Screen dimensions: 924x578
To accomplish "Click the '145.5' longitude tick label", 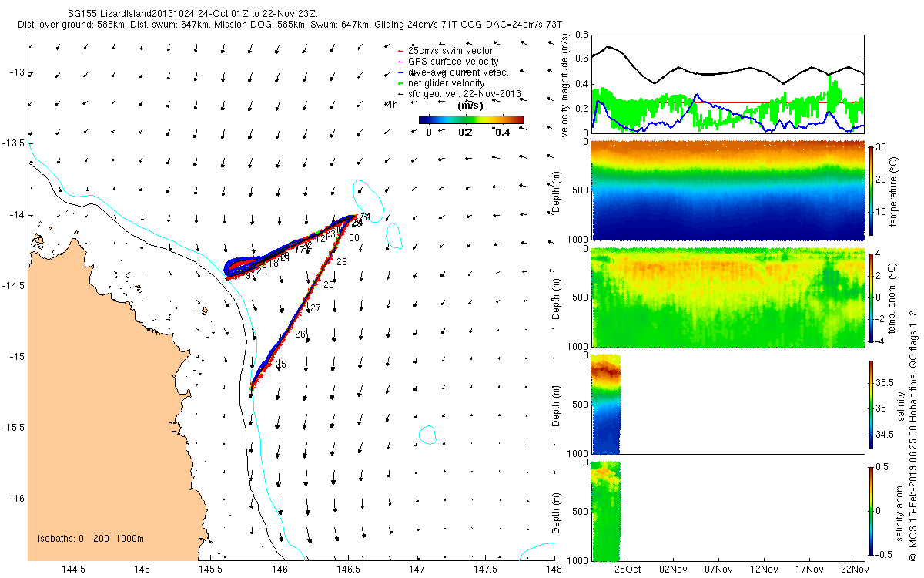I will click(210, 569).
